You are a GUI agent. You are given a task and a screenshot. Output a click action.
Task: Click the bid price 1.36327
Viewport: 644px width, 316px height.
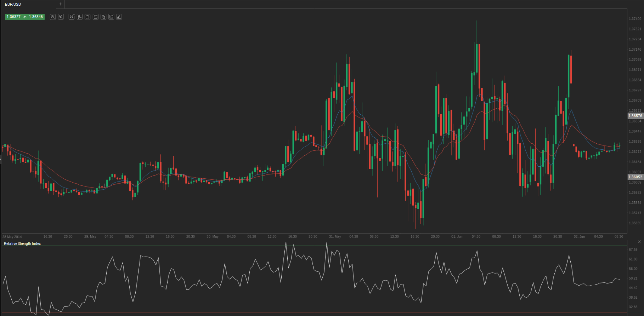click(13, 17)
